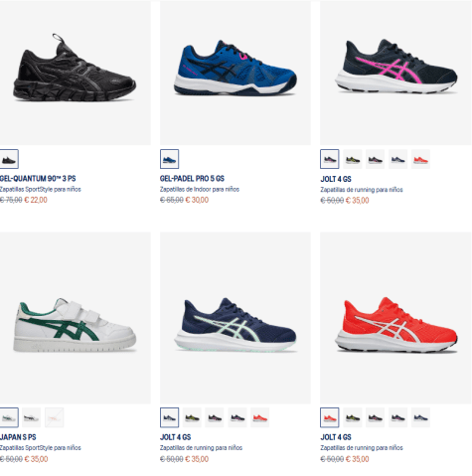Open the navy and pink JOLT 4 GS shoe image
Viewport: 472px width, 476px height.
click(395, 73)
